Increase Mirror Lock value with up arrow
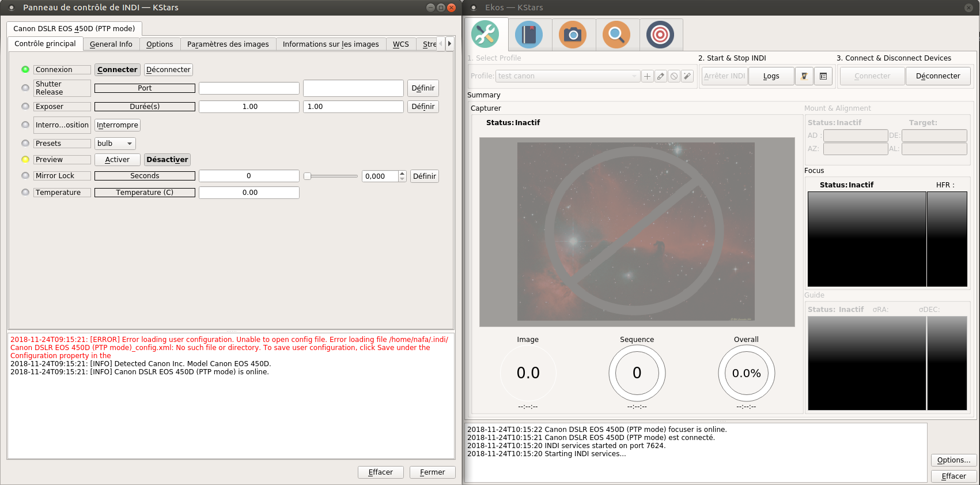 pyautogui.click(x=402, y=173)
